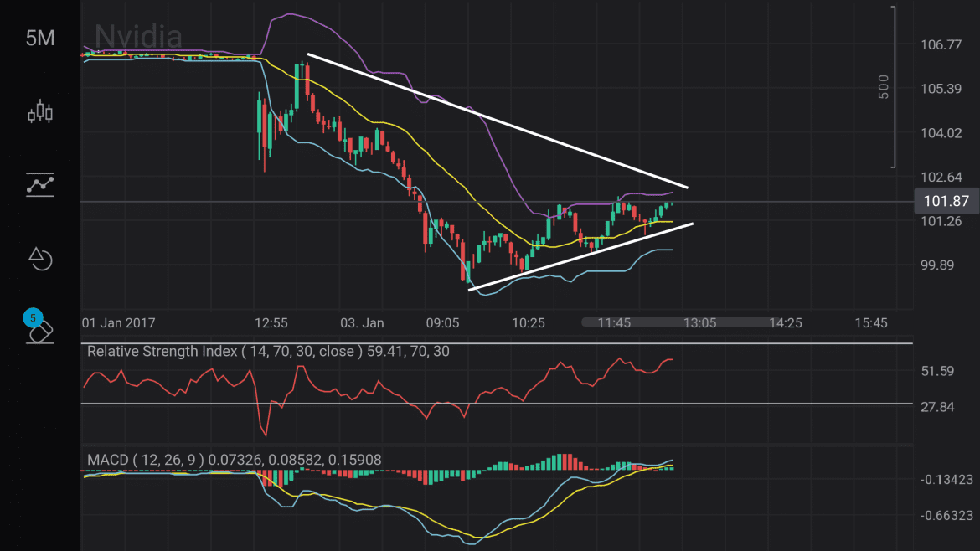Click the 102.64 price axis label
The height and width of the screenshot is (551, 980).
click(x=941, y=177)
